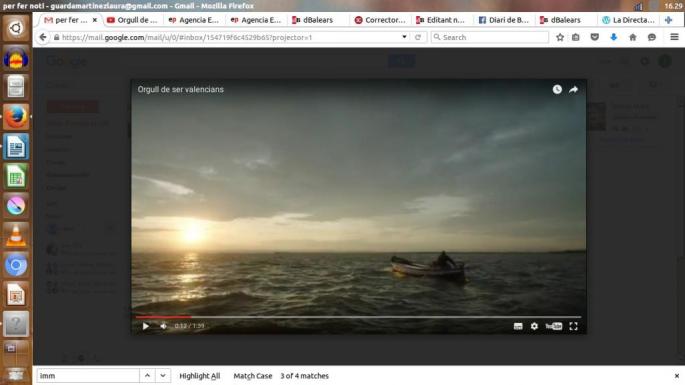Switch to the Diari de B... tab
Viewport: 685px width, 385px height.
coord(504,20)
